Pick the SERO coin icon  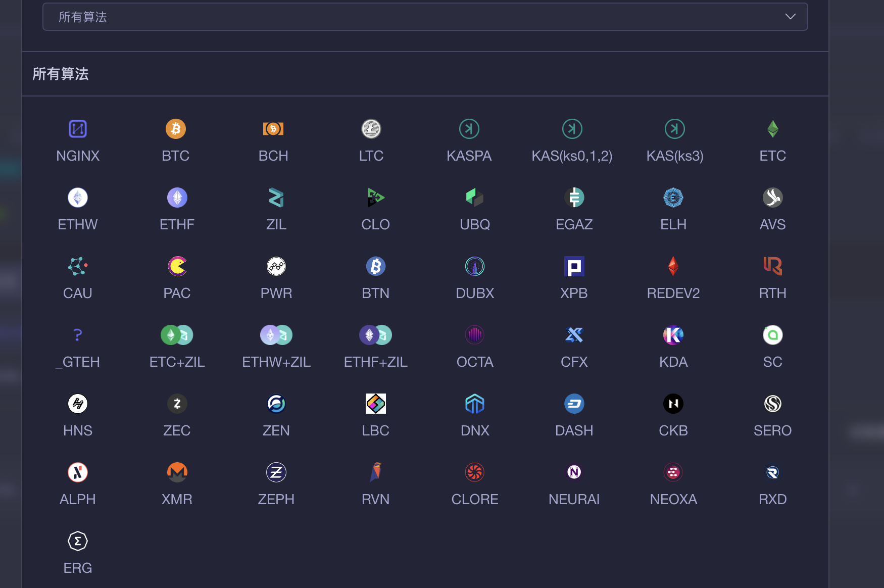773,404
